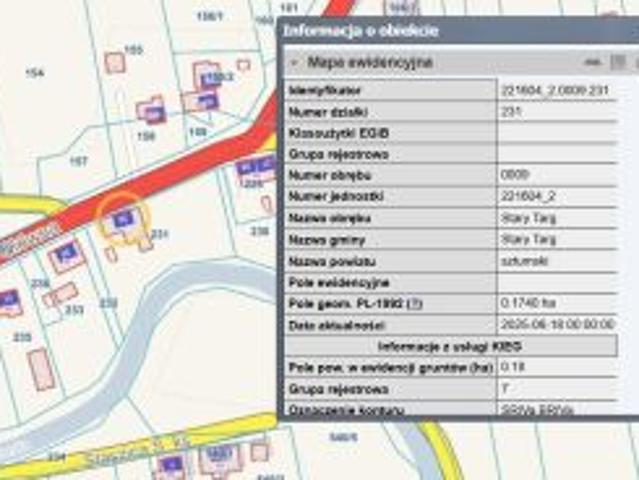Click parcel label 238 on the map
Viewport: 639px width, 480px height.
tap(260, 231)
